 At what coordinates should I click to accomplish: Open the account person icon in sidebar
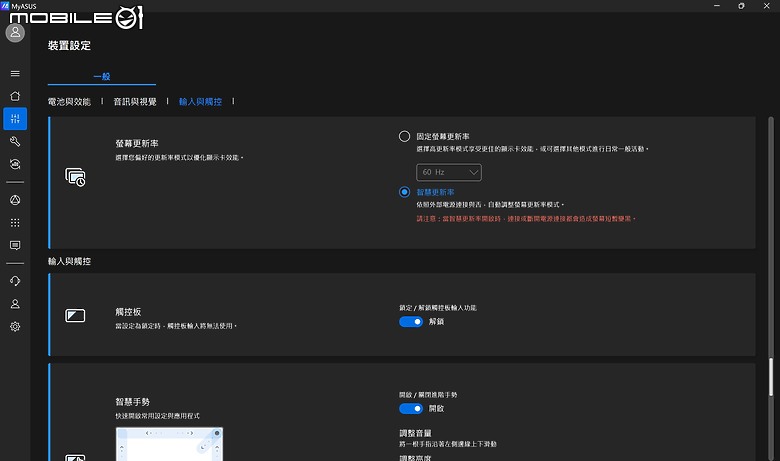[15, 304]
